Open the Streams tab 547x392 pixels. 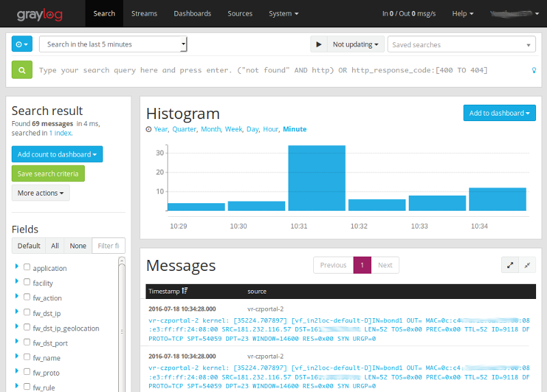coord(144,13)
